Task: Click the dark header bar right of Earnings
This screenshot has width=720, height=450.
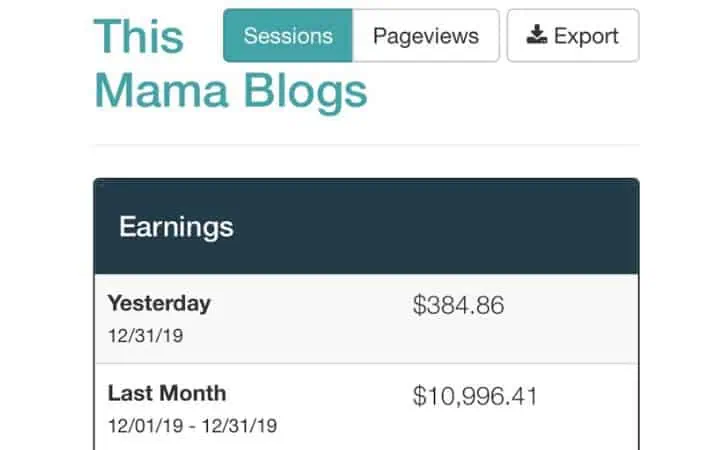Action: (450, 226)
